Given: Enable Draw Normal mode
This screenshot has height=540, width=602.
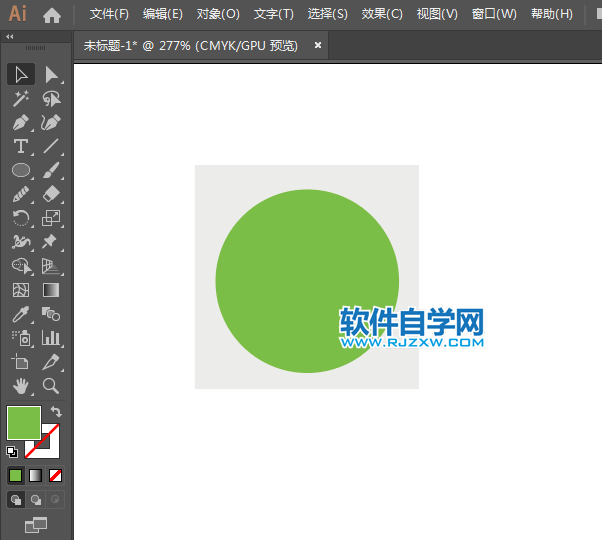Looking at the screenshot, I should pyautogui.click(x=16, y=500).
